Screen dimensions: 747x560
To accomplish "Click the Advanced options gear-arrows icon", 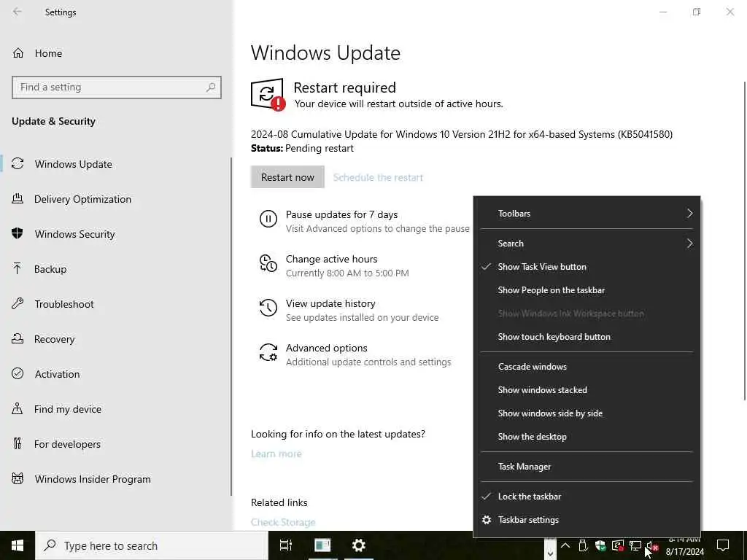I will click(x=268, y=352).
